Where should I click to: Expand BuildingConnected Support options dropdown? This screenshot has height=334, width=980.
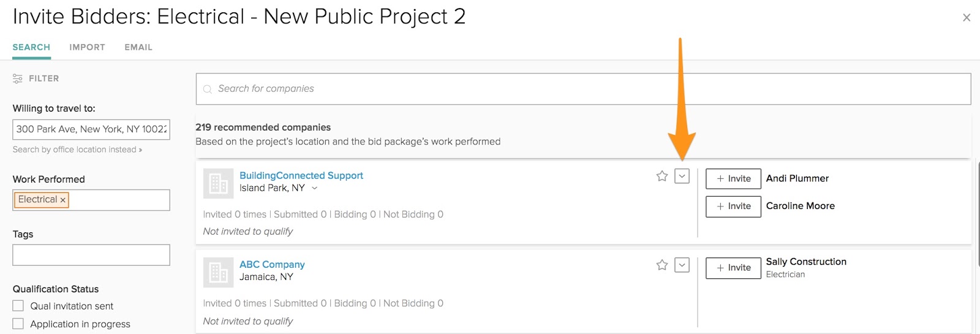(x=682, y=176)
